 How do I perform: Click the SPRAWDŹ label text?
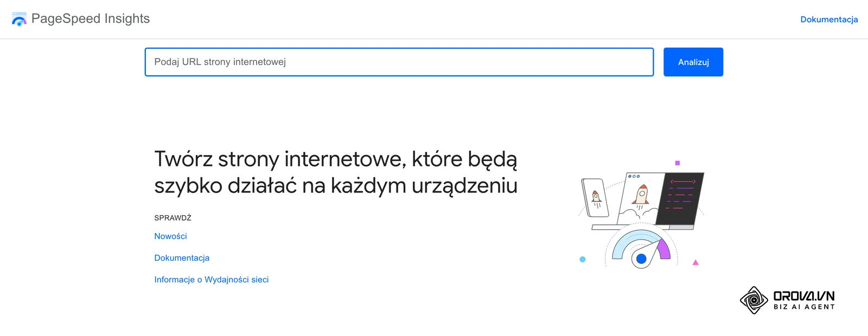[x=173, y=218]
